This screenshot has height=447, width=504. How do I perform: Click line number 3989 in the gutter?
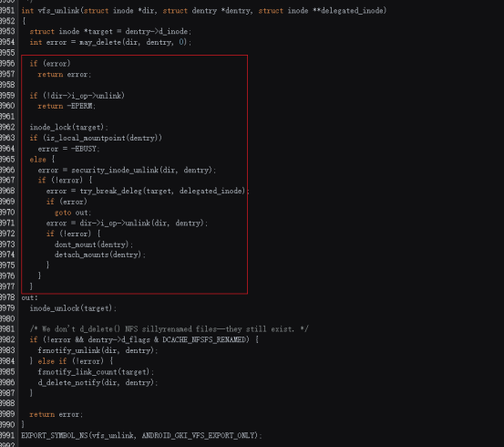7,414
